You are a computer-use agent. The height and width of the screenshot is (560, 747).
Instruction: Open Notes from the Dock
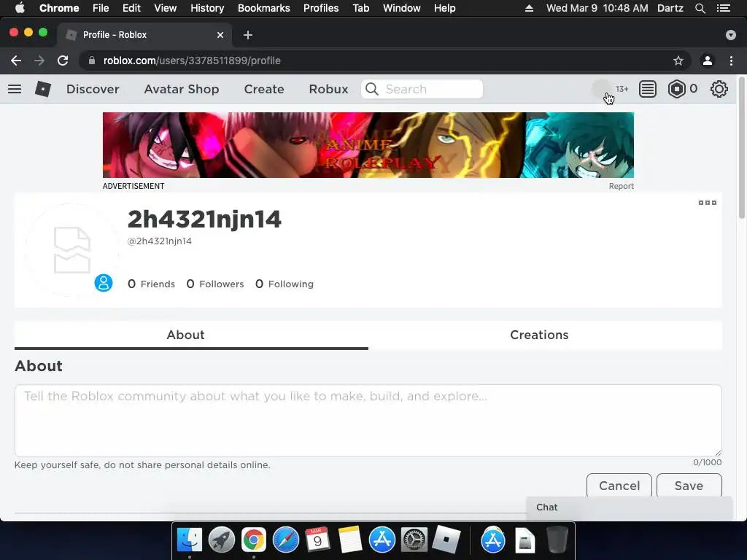tap(349, 540)
